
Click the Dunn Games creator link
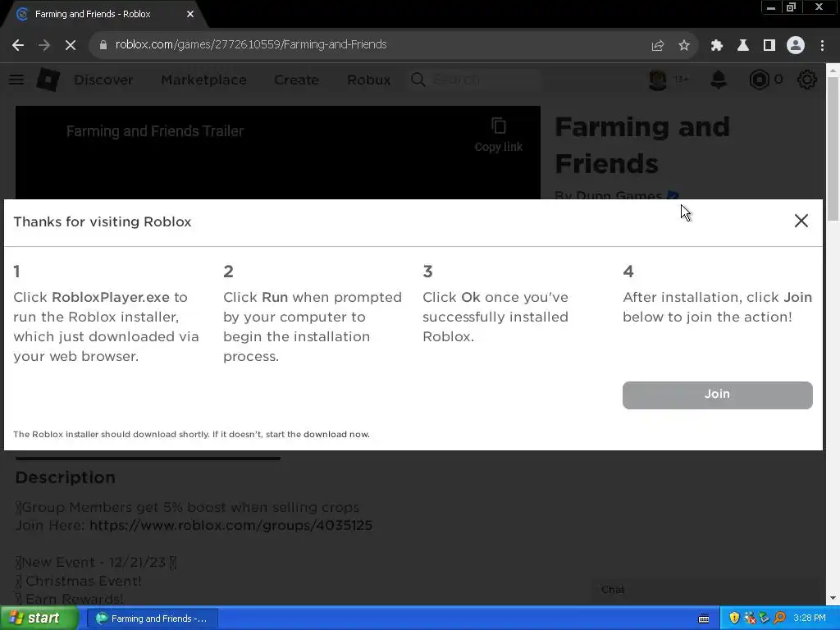point(619,195)
